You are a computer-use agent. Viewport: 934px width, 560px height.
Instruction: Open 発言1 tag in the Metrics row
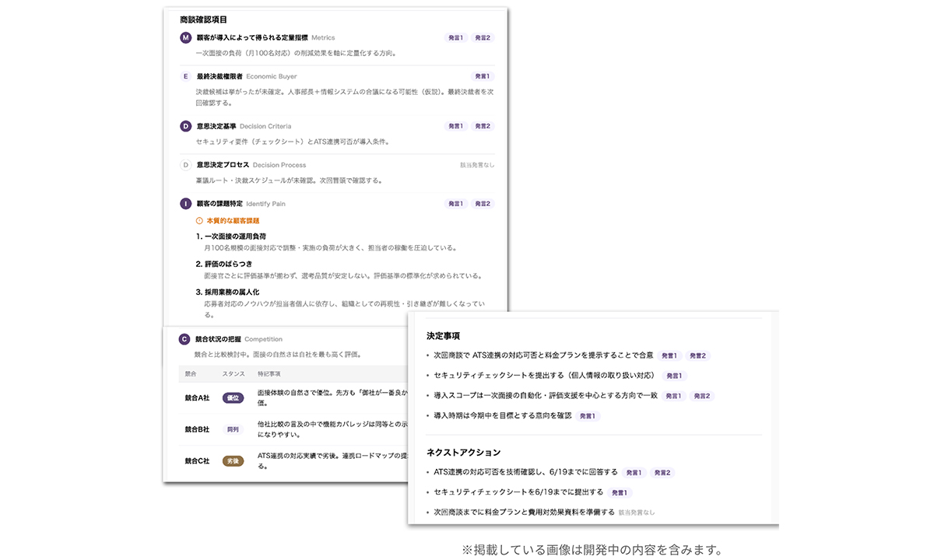pyautogui.click(x=455, y=37)
